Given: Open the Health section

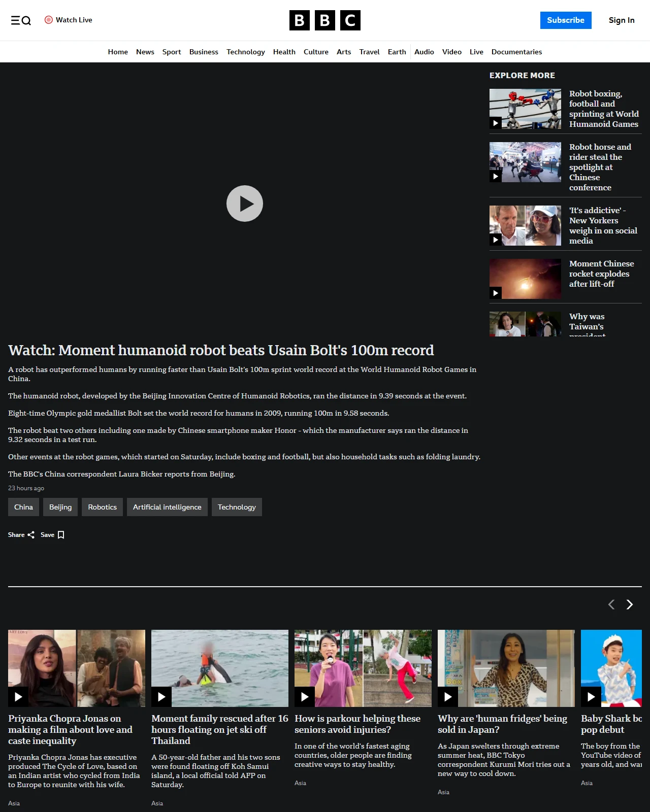Looking at the screenshot, I should [x=284, y=52].
